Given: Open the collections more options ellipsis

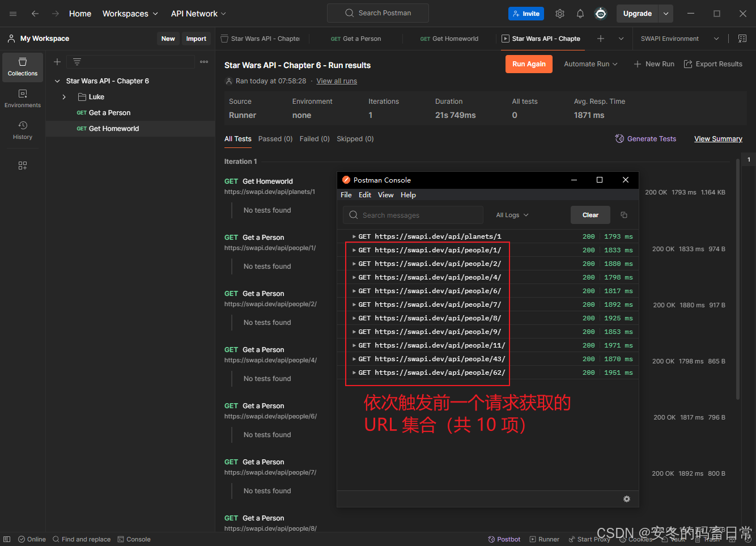Looking at the screenshot, I should click(x=204, y=62).
